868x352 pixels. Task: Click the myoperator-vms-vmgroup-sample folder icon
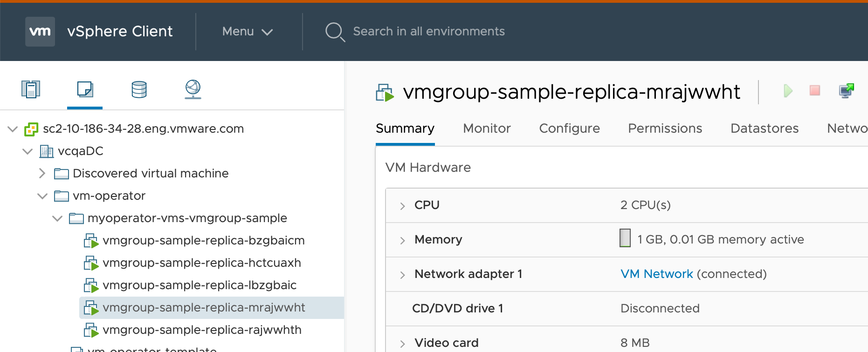(x=76, y=218)
